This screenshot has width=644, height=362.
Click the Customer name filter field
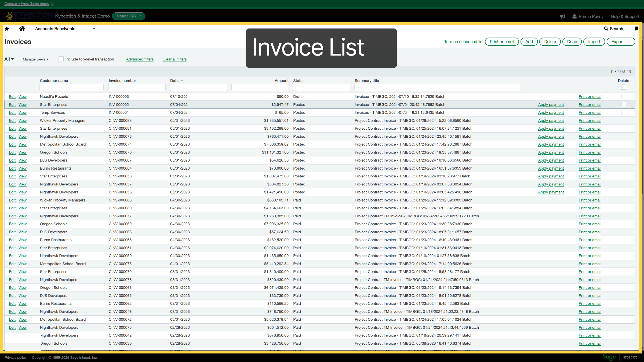click(71, 87)
